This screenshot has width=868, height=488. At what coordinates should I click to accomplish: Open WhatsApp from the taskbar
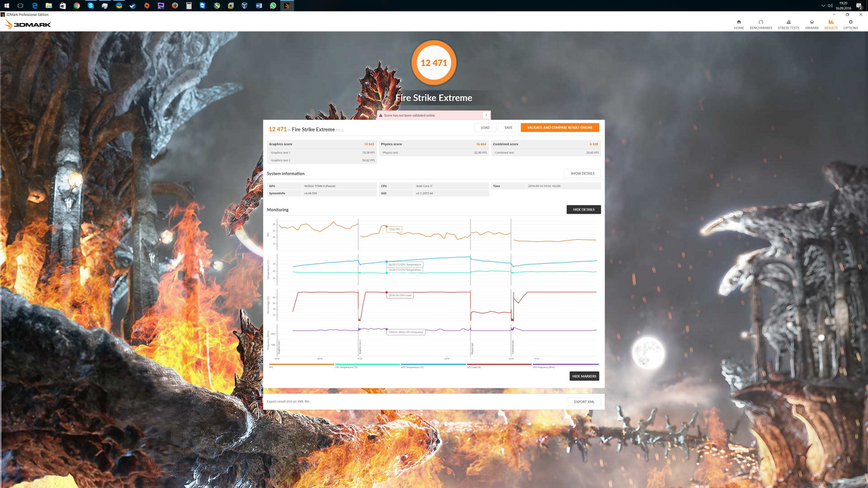click(273, 5)
